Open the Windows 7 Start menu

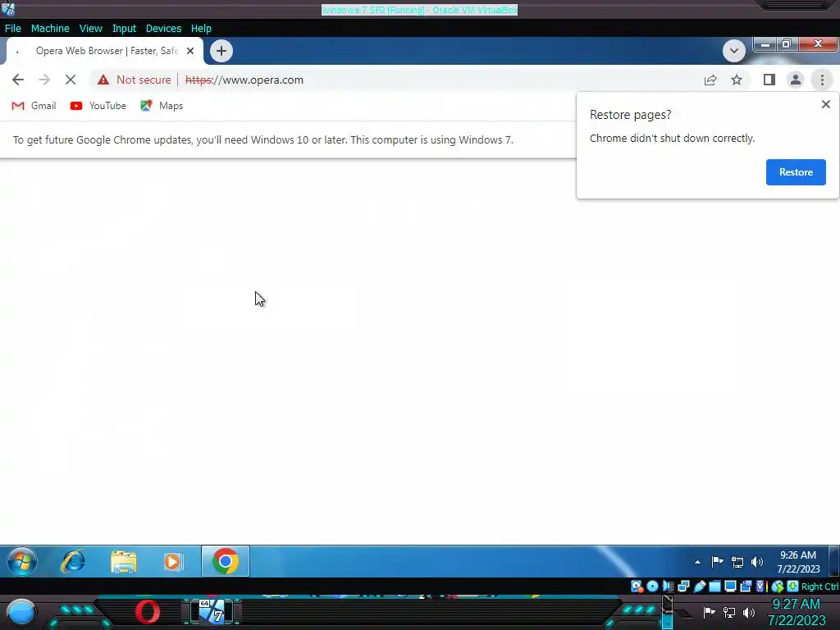[22, 561]
